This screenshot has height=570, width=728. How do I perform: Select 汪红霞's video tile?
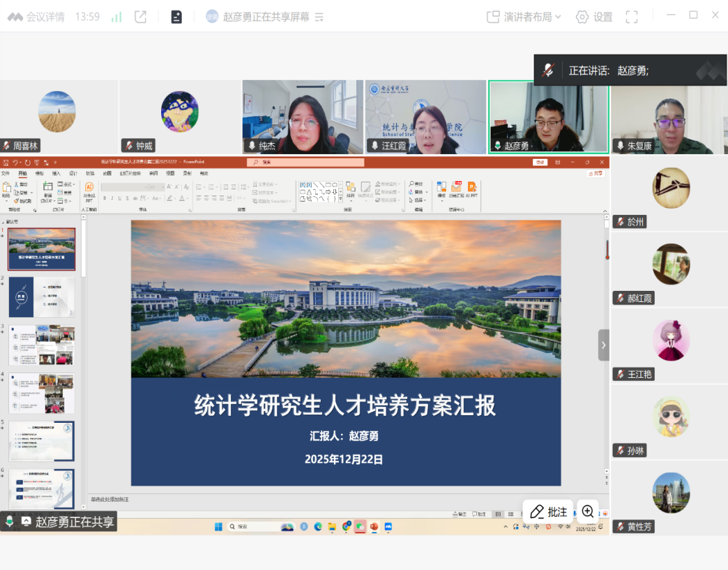pos(425,116)
